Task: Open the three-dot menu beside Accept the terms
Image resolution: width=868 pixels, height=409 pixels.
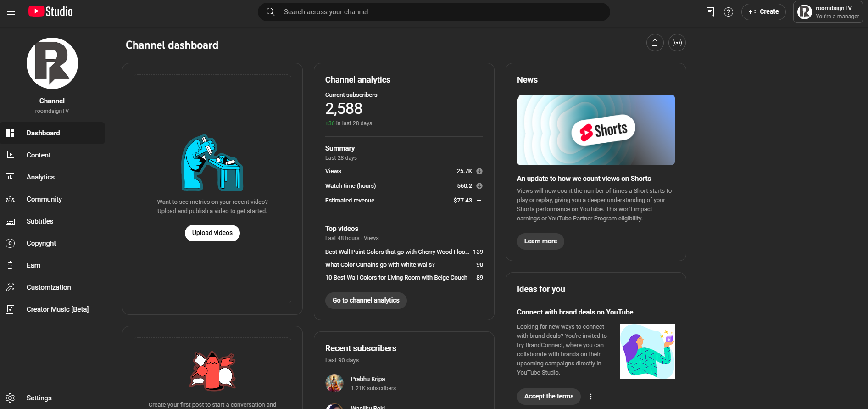Action: point(591,397)
